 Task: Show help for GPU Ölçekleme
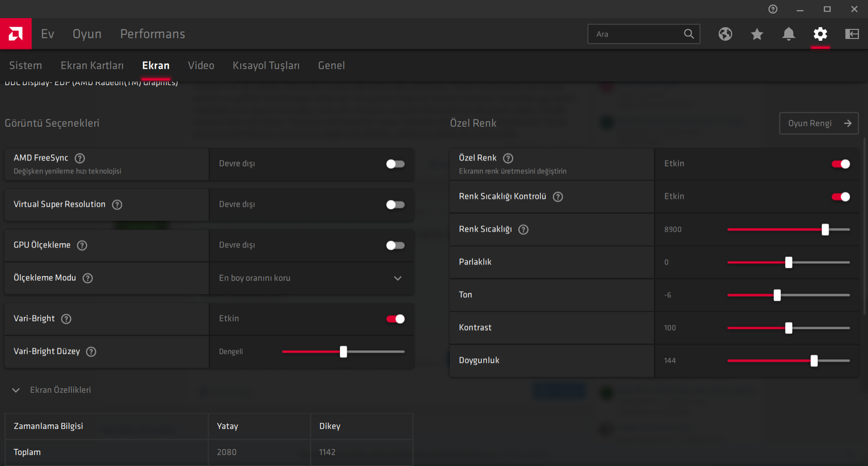click(x=82, y=245)
